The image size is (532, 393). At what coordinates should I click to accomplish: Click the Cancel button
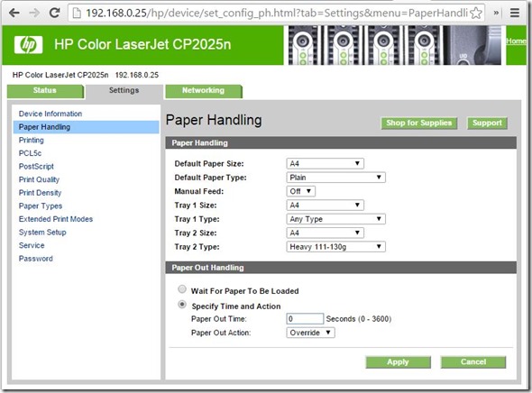tap(473, 362)
